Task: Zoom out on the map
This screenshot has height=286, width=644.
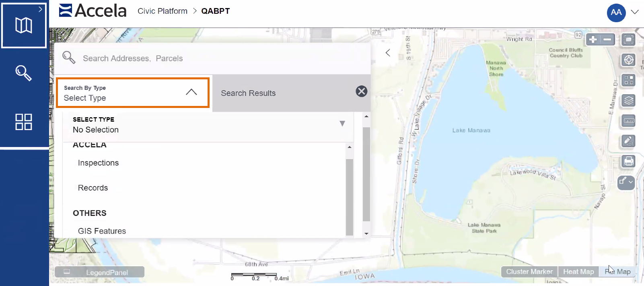Action: 607,39
